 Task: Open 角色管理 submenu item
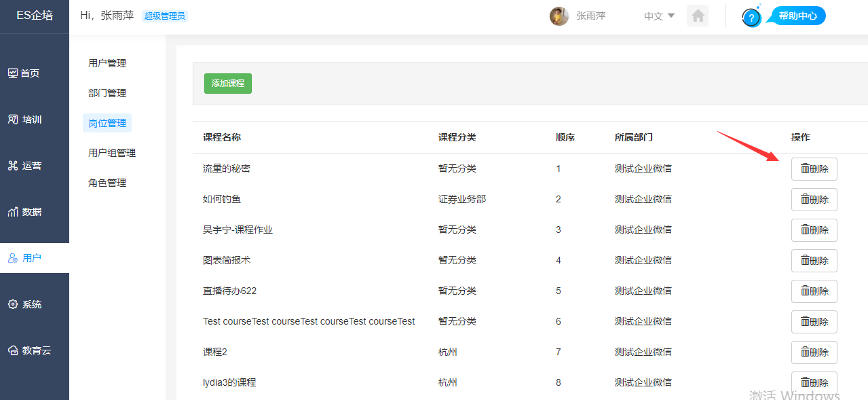click(107, 183)
